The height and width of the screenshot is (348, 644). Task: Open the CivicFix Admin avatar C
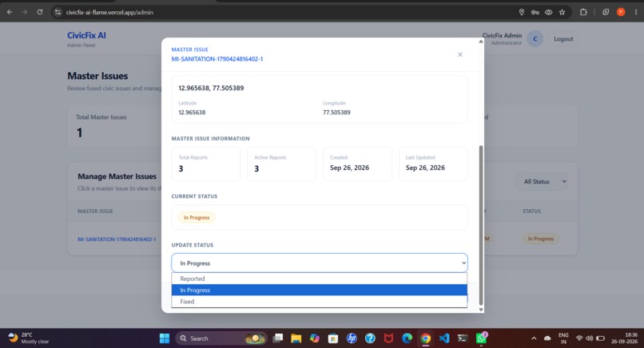(x=535, y=39)
